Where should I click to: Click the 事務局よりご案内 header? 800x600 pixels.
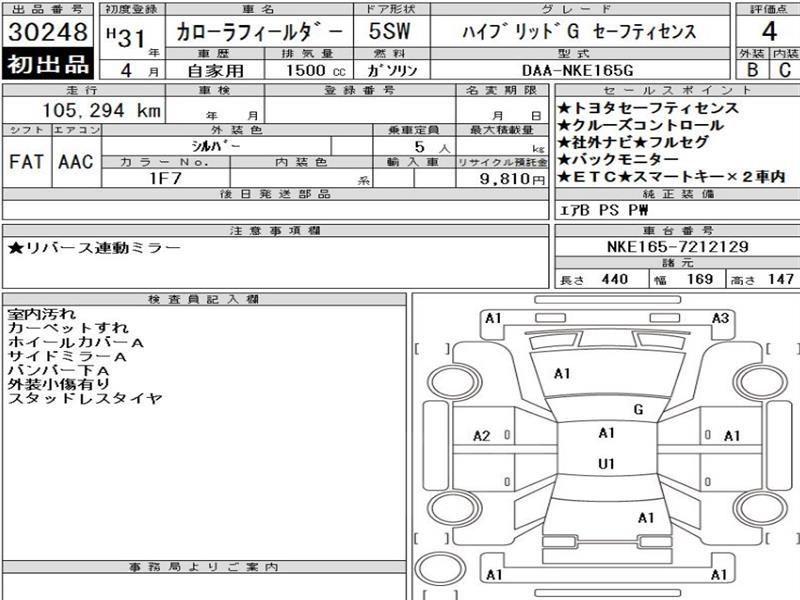point(204,567)
